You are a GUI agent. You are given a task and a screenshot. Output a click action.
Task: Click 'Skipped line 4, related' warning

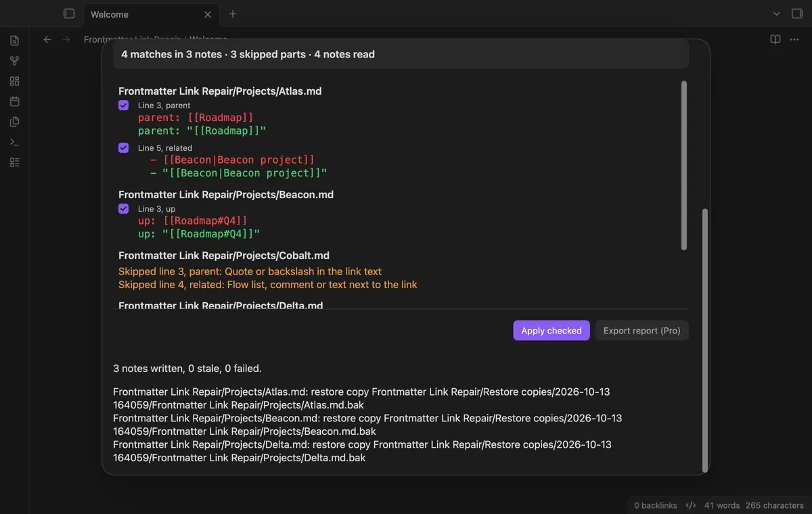pyautogui.click(x=268, y=285)
